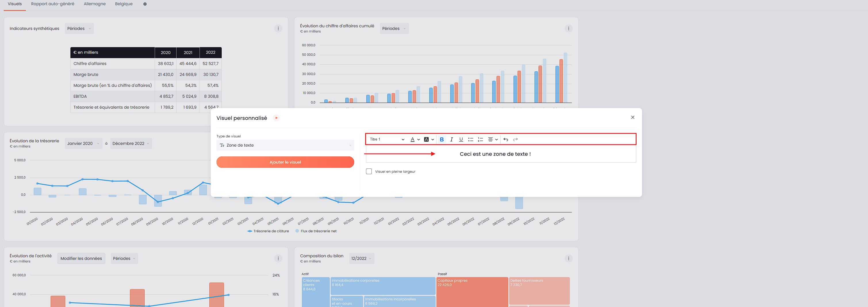Select the Capitaux propres treemap block
This screenshot has height=307, width=868.
472,292
